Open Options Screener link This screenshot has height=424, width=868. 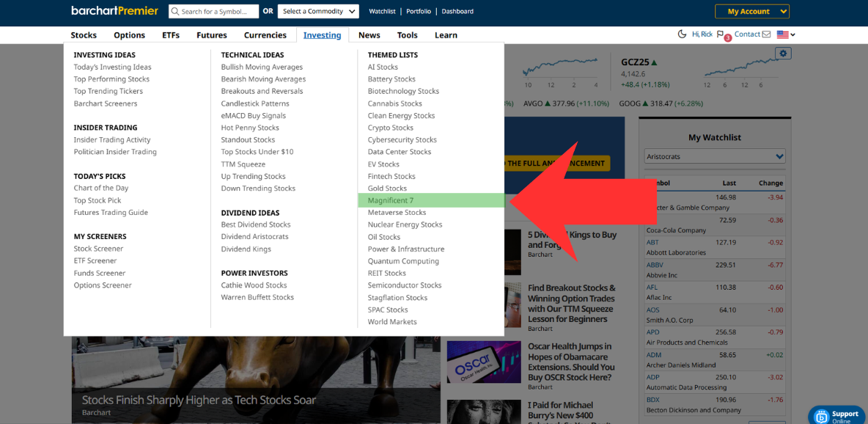103,285
